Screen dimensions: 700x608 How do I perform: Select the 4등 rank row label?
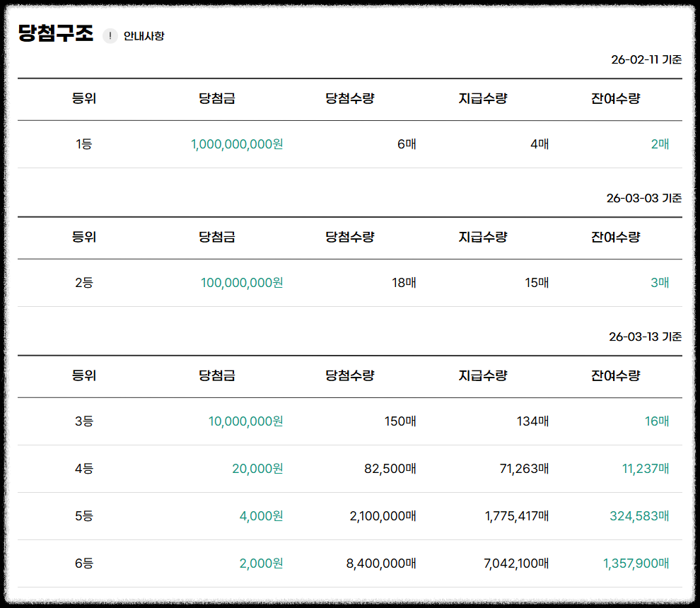pos(85,468)
